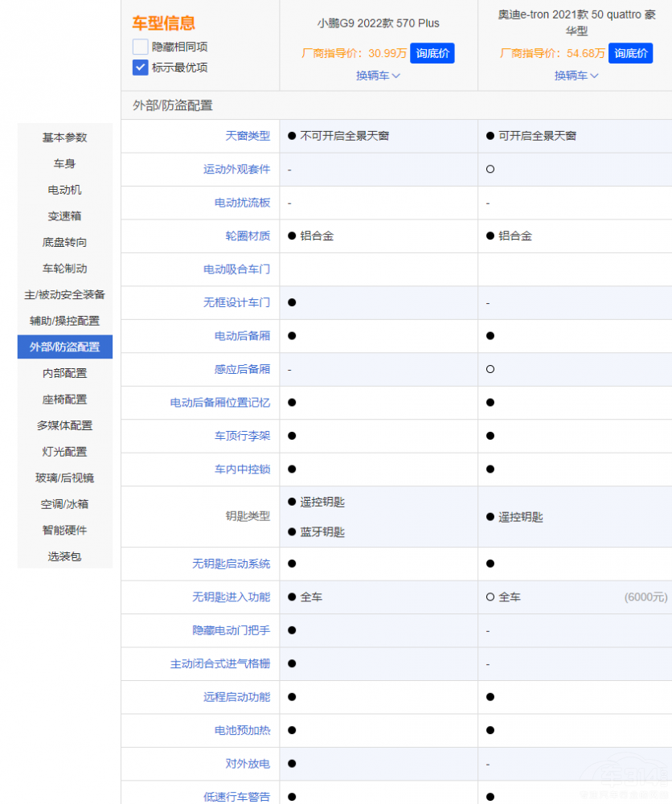Click 询底价 button for 奥迪e-tron

pyautogui.click(x=630, y=53)
